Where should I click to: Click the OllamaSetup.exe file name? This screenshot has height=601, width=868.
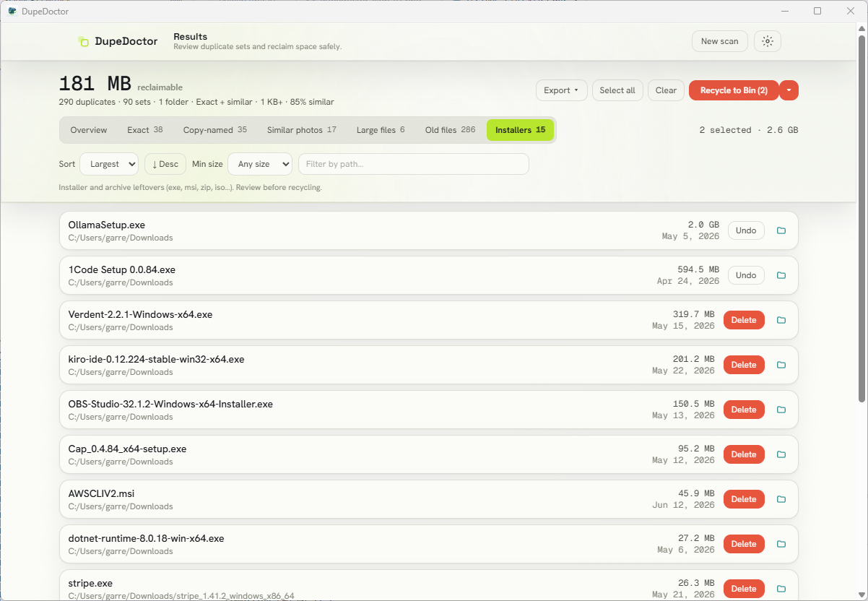[107, 225]
